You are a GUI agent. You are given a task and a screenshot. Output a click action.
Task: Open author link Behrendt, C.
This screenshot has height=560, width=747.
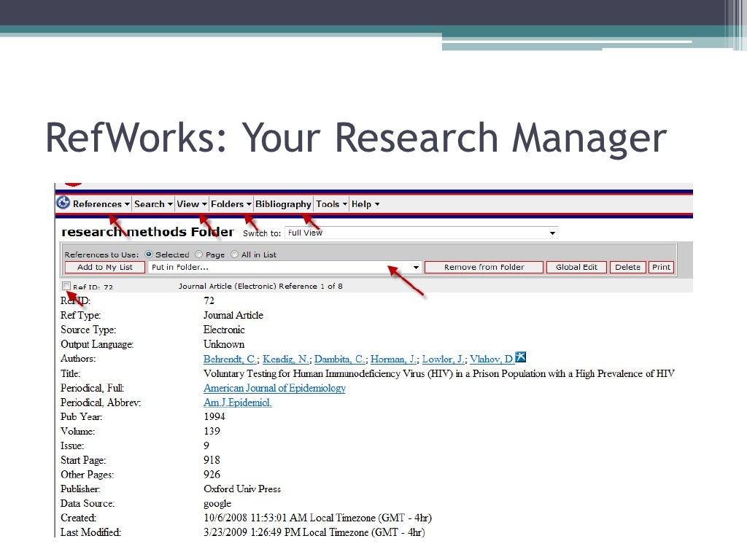(230, 359)
